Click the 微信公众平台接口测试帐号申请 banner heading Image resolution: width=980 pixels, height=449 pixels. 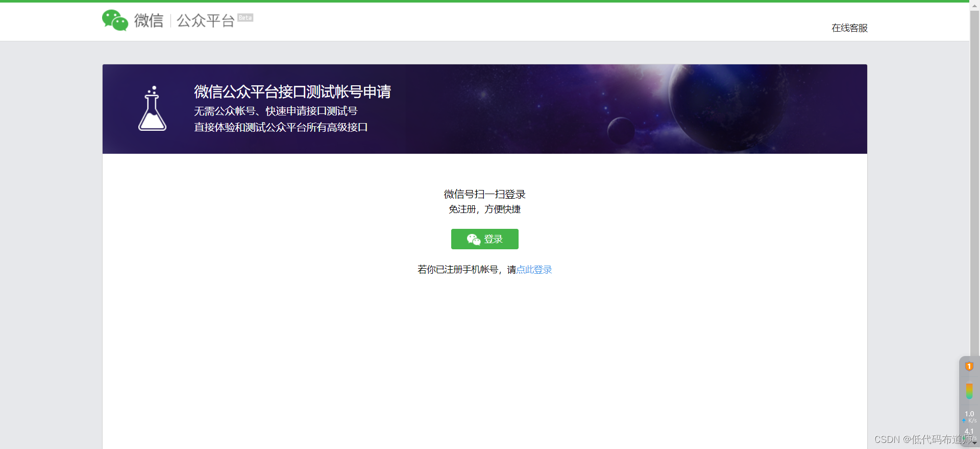tap(292, 92)
